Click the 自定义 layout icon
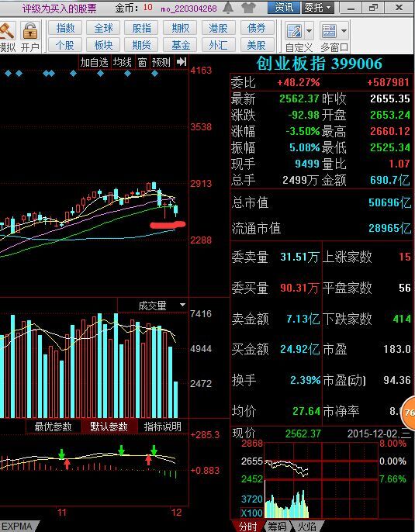 (x=294, y=32)
